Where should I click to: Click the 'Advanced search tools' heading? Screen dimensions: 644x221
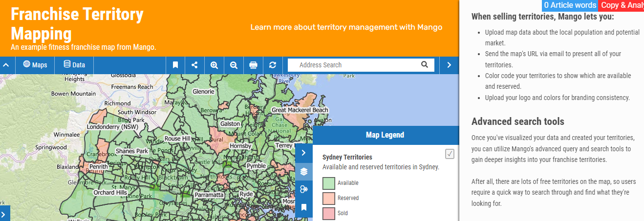coord(518,121)
